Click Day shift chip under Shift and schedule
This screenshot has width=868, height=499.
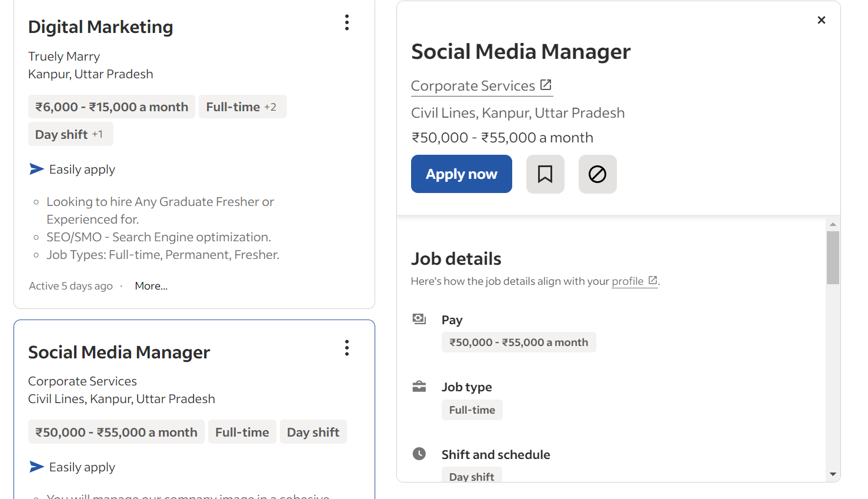click(x=472, y=475)
